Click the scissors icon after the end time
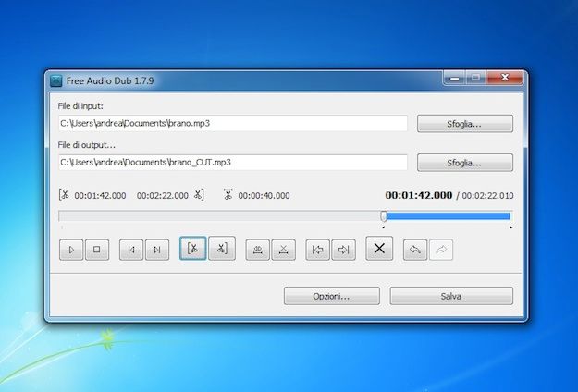 coord(199,194)
